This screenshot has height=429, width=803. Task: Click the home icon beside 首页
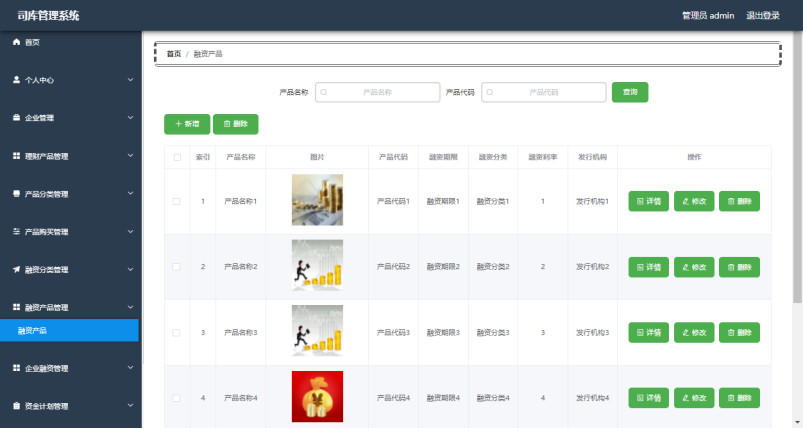point(16,42)
